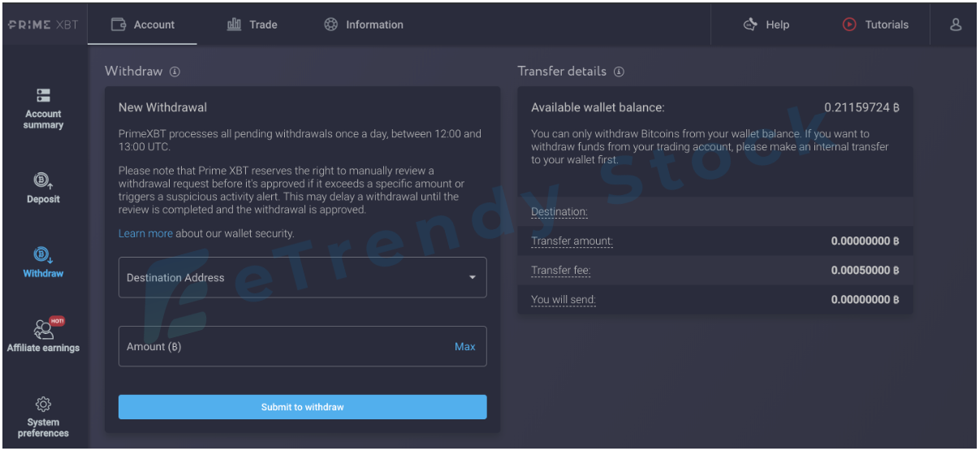Click the Transfer amount label
Viewport: 980px width, 451px height.
point(572,241)
